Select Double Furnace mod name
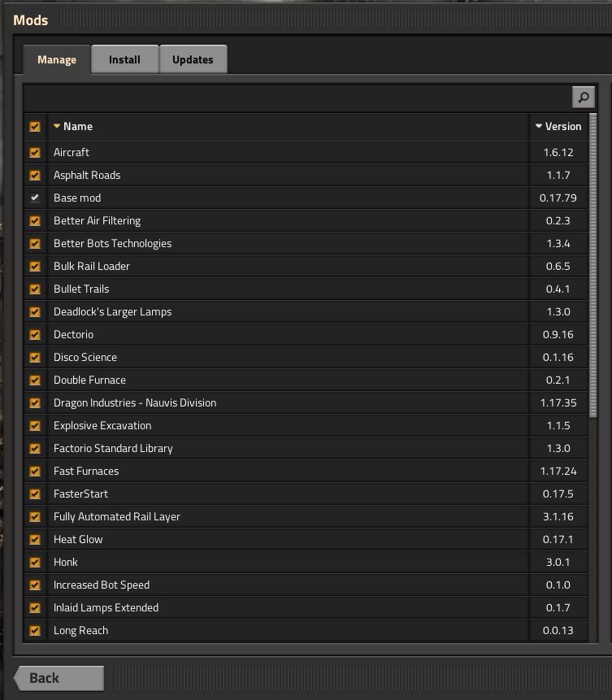The image size is (612, 700). (x=89, y=380)
